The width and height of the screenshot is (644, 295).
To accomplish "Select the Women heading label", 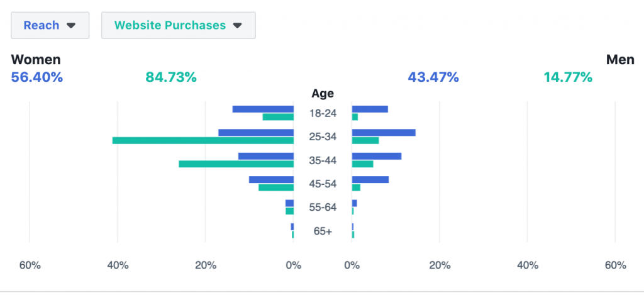I will tap(36, 60).
